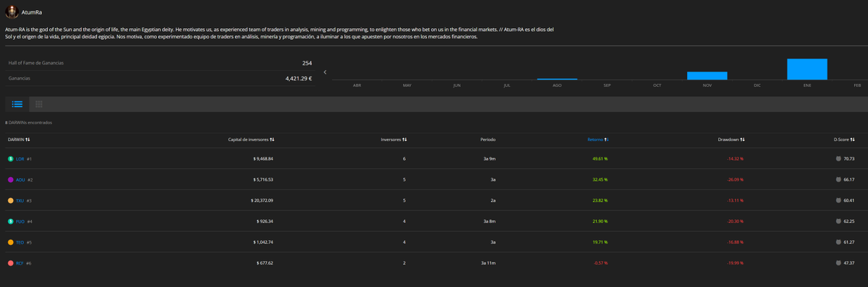The height and width of the screenshot is (287, 868).
Task: Click period value 3a 11m
Action: [x=488, y=263]
